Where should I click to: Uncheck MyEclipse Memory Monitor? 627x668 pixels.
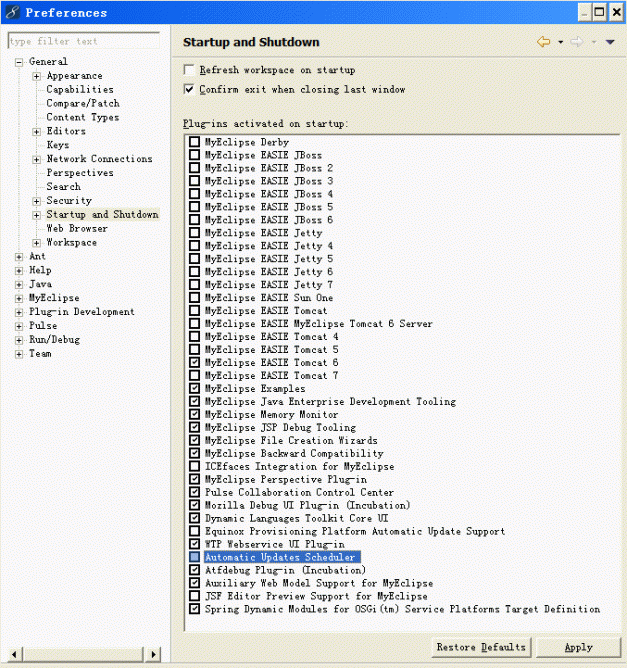(x=194, y=414)
